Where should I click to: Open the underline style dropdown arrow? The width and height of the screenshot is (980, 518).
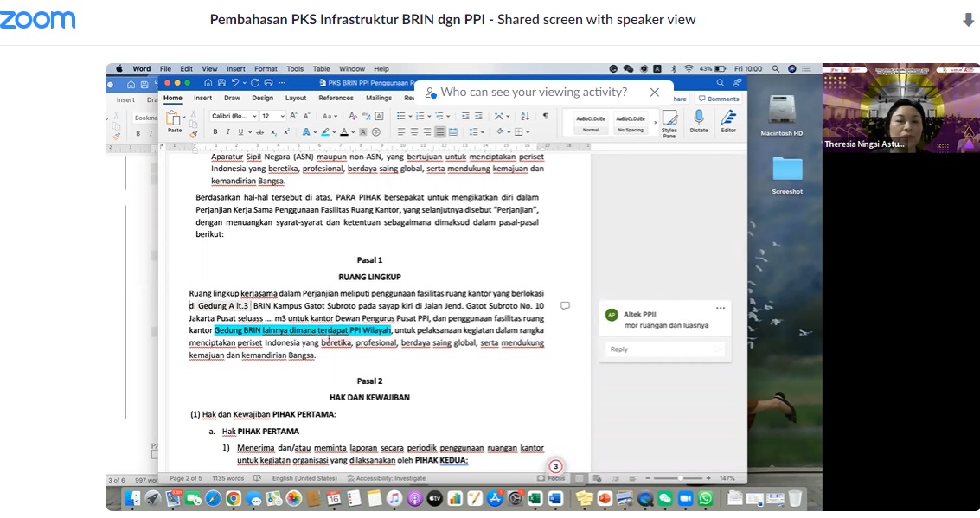pyautogui.click(x=249, y=131)
